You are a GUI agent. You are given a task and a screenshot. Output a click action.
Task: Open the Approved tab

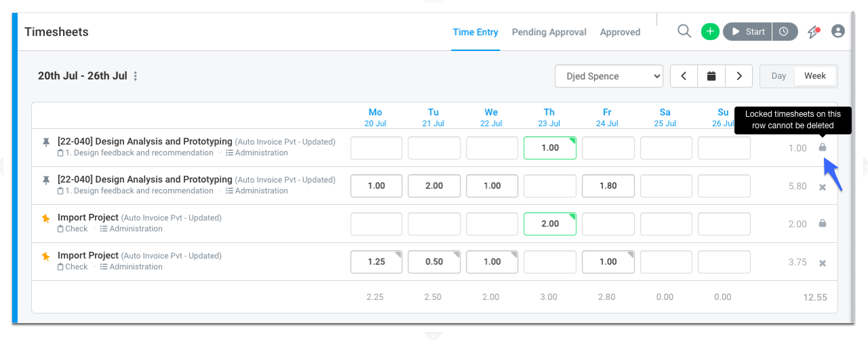pyautogui.click(x=620, y=32)
